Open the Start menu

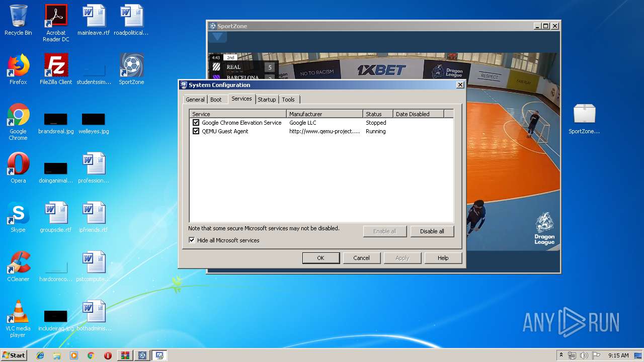click(14, 355)
